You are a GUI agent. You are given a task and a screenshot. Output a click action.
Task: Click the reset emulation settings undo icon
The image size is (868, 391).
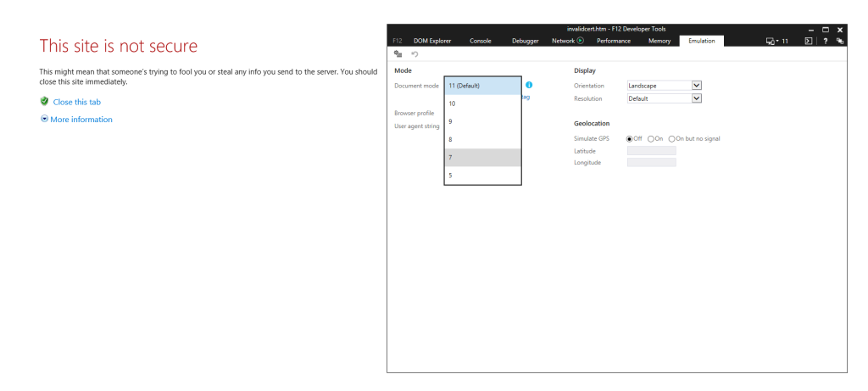(414, 54)
